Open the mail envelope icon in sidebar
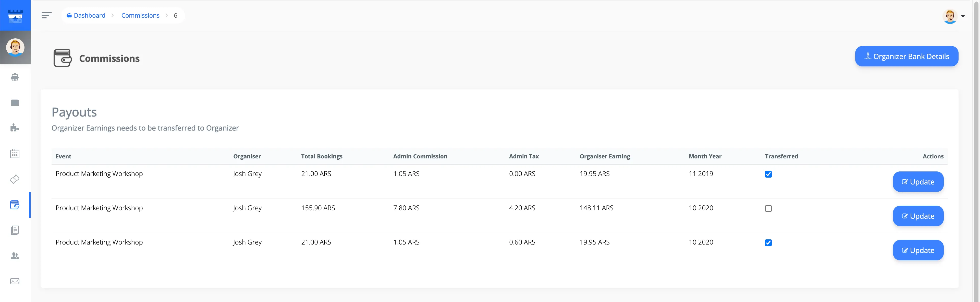 pos(15,281)
